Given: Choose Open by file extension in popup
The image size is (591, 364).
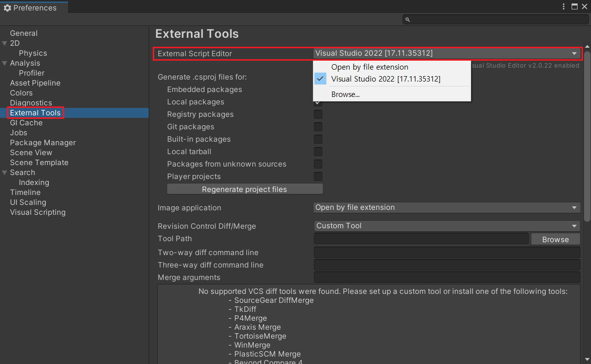Looking at the screenshot, I should click(x=370, y=67).
